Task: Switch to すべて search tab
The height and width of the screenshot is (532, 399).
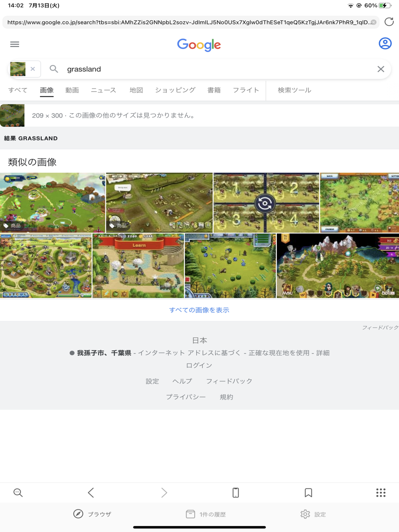Action: click(x=18, y=90)
